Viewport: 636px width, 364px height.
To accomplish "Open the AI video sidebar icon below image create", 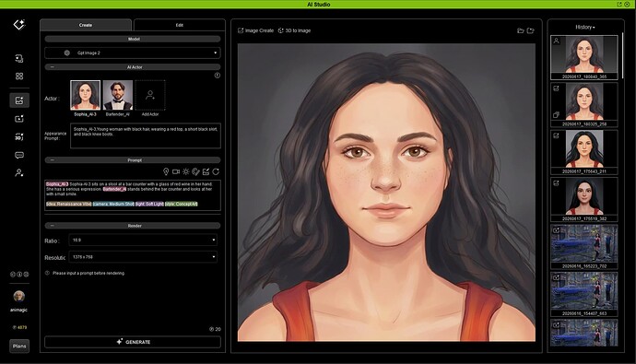I will 19,119.
